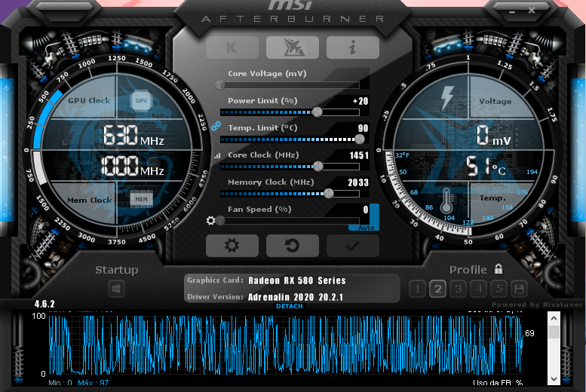
Task: Click the Memory Clock value 2033
Action: [x=358, y=182]
